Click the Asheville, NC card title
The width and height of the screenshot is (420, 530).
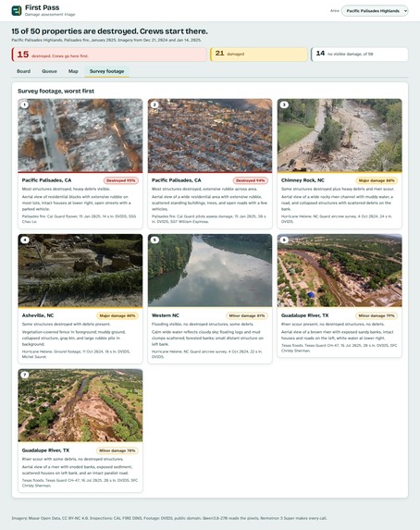pos(38,315)
